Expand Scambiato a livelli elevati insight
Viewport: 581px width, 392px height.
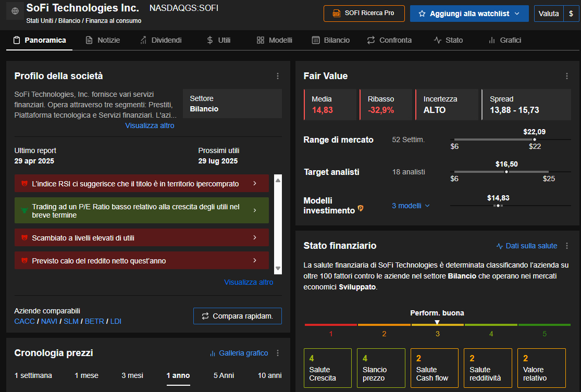point(142,237)
